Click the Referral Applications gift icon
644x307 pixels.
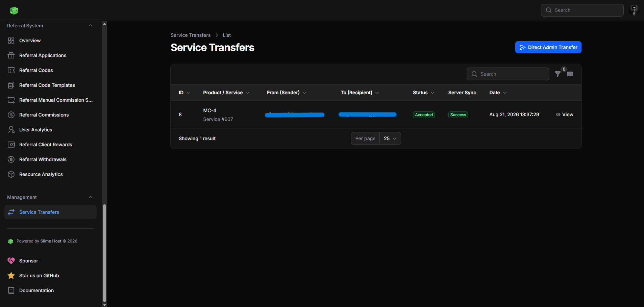pos(11,55)
